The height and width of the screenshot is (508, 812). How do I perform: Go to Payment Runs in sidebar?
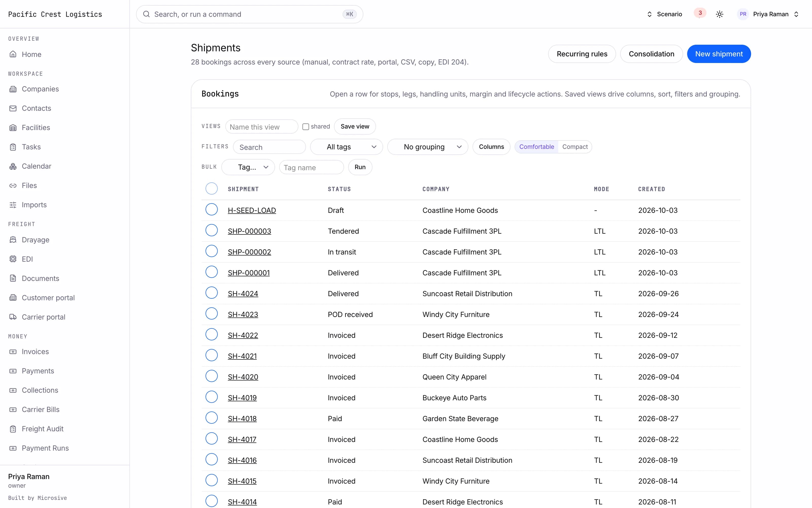click(x=45, y=448)
